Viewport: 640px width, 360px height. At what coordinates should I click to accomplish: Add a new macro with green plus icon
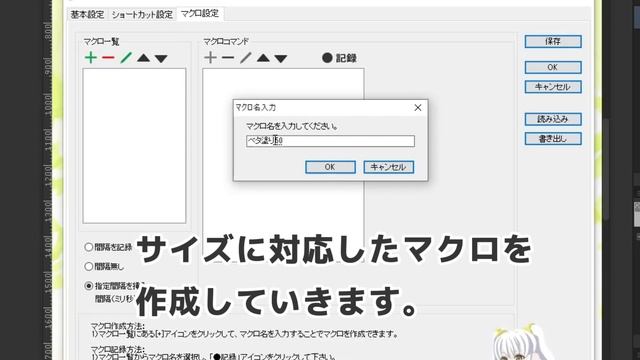click(x=91, y=58)
